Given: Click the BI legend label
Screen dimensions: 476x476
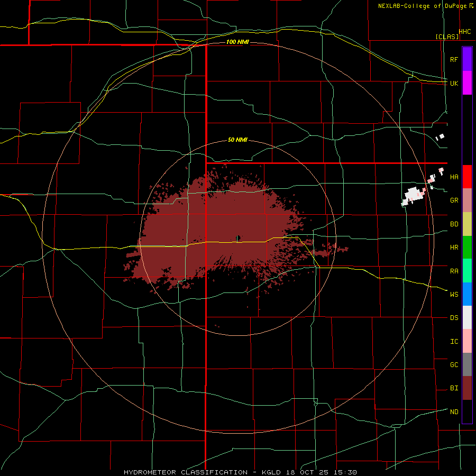Looking at the screenshot, I should click(x=454, y=388).
